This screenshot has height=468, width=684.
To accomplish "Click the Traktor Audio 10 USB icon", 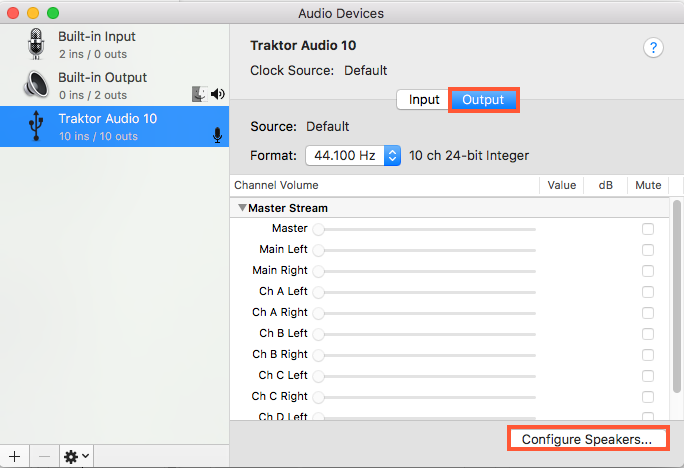I will pyautogui.click(x=36, y=126).
